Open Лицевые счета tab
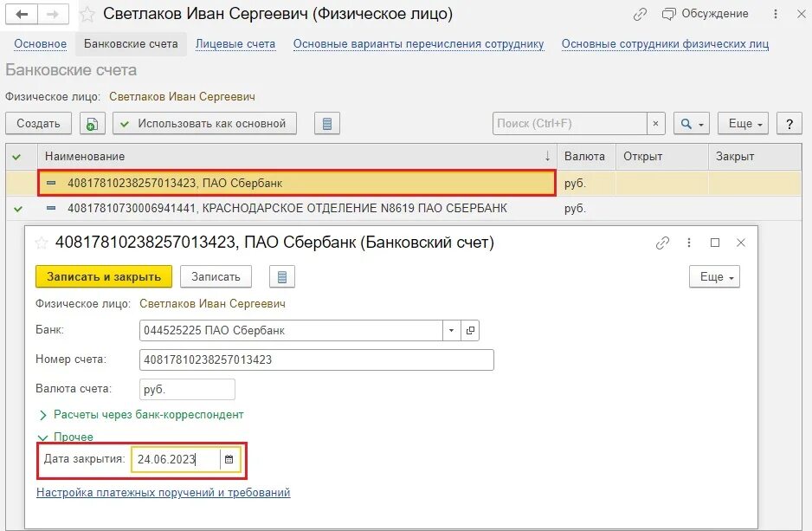Screen dimensions: 812x531 tap(235, 44)
